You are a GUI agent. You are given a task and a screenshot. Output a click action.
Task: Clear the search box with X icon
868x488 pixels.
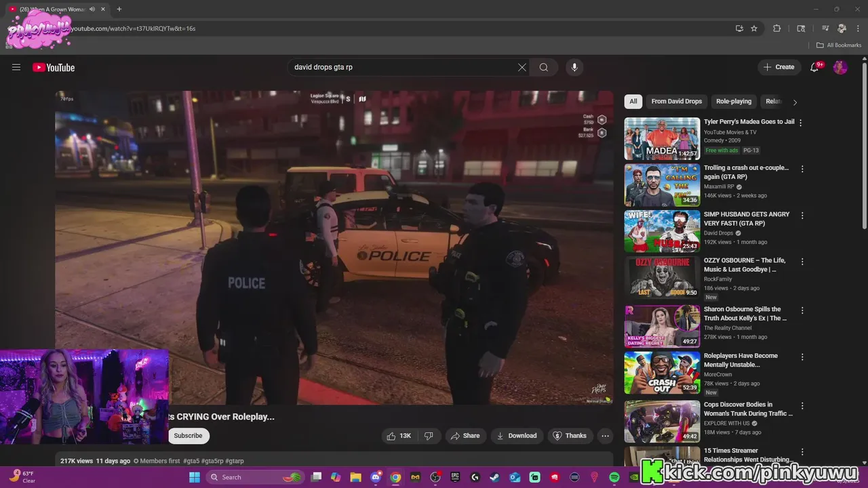point(522,67)
